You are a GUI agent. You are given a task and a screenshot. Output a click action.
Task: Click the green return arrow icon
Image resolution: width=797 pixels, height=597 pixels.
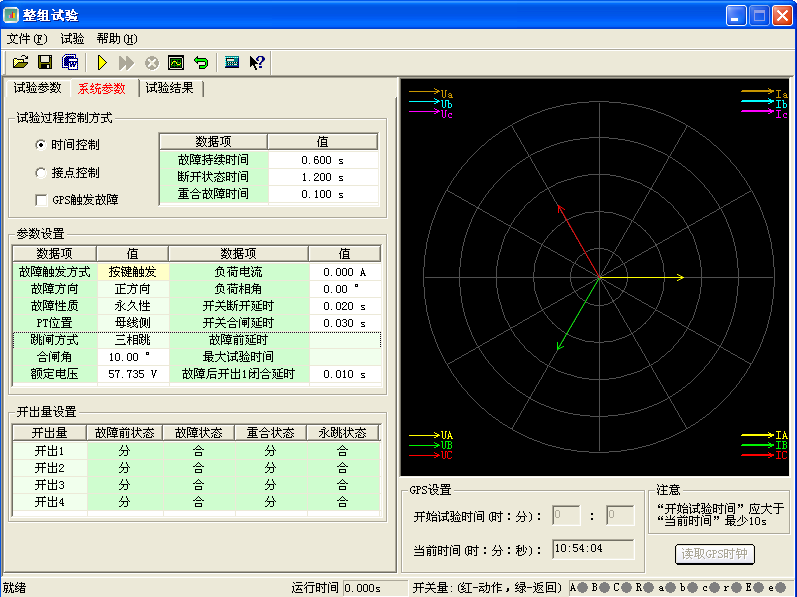[201, 62]
